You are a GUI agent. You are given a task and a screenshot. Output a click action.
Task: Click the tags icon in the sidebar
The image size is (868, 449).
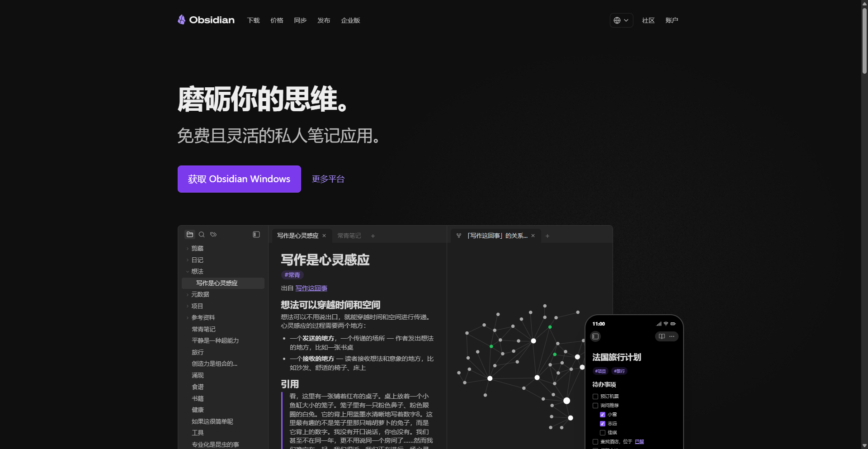pos(213,235)
